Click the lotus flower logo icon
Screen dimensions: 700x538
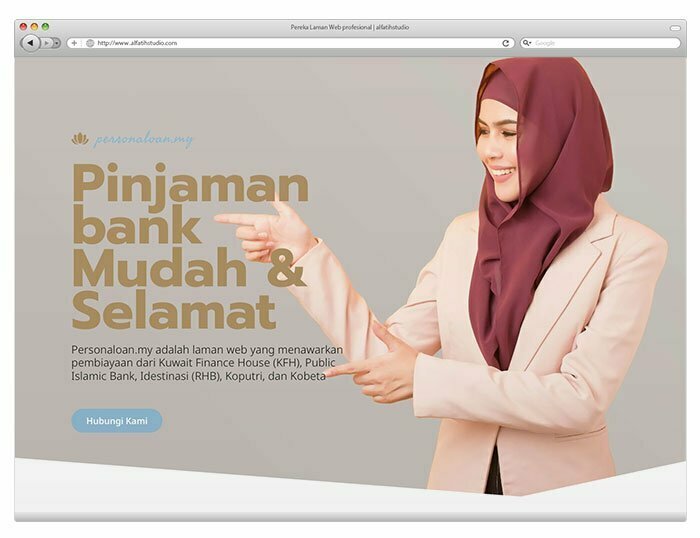click(80, 139)
